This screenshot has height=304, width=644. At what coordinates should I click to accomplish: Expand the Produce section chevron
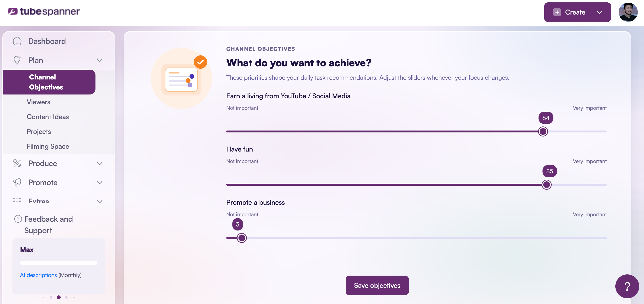pyautogui.click(x=100, y=163)
